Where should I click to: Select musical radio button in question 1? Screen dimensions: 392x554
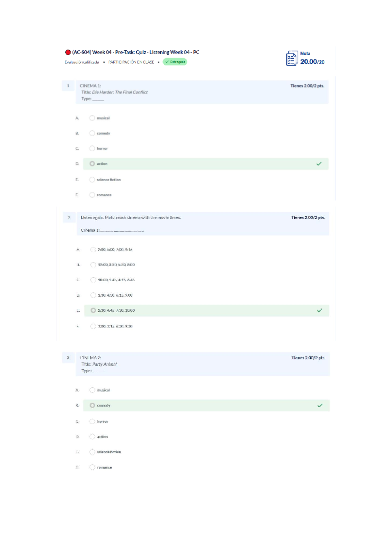point(92,118)
